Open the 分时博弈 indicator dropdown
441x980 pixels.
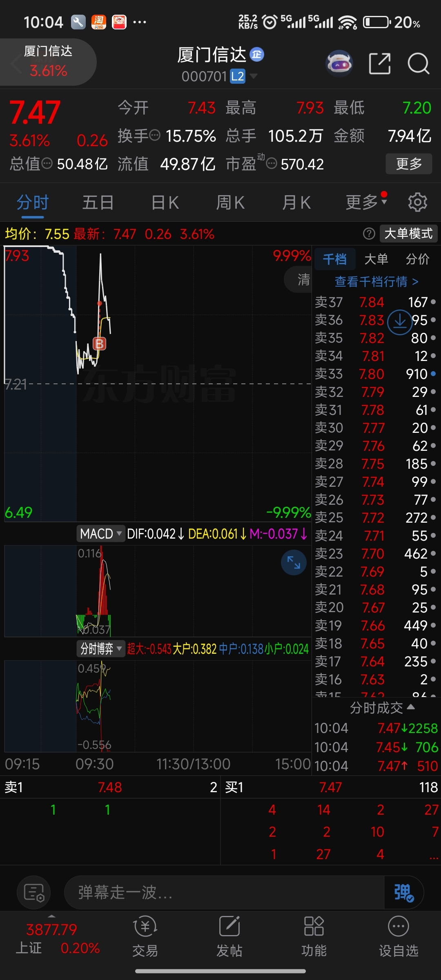point(100,648)
